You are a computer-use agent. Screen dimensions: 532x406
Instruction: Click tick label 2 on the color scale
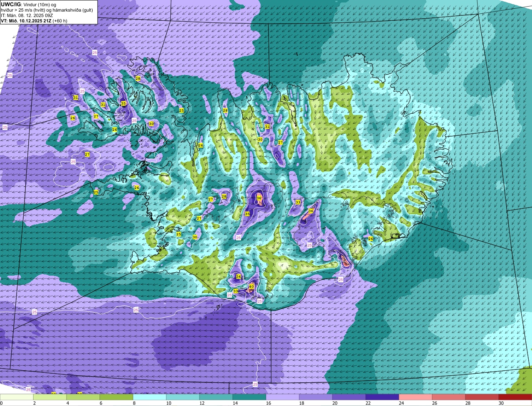[x=34, y=403]
